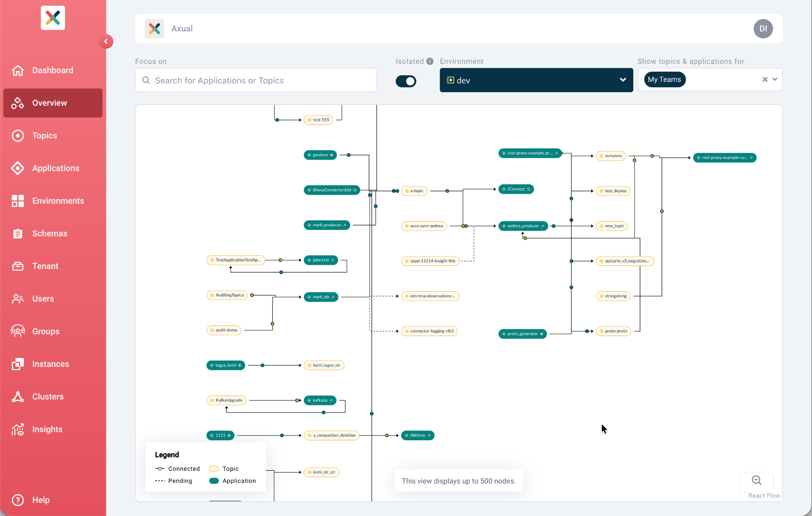Click the Applications diamond icon
Image resolution: width=812 pixels, height=516 pixels.
pos(18,168)
